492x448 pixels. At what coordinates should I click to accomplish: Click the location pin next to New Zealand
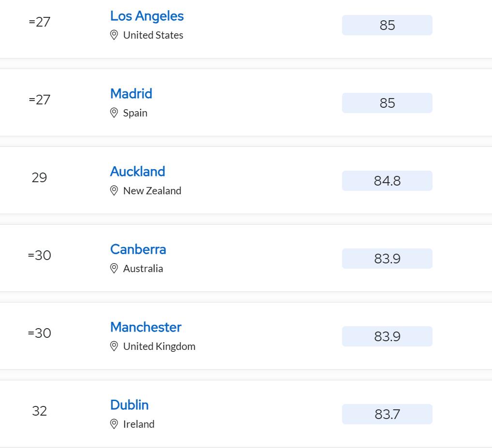pyautogui.click(x=114, y=191)
